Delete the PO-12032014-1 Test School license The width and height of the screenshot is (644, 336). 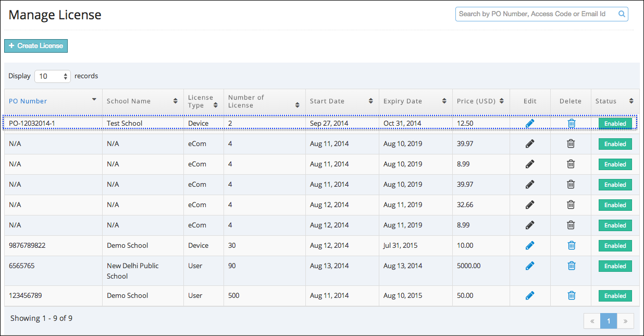572,123
